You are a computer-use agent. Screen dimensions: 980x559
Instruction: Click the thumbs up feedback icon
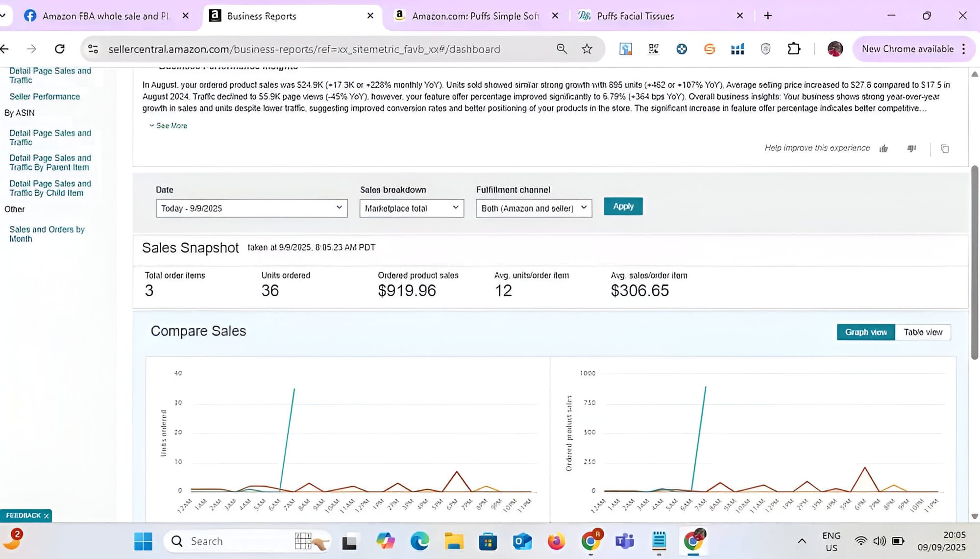tap(883, 149)
